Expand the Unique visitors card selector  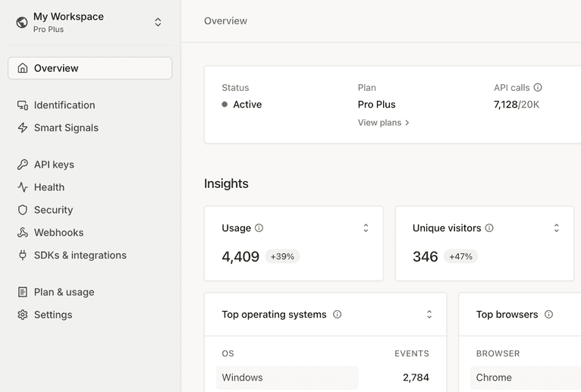[x=556, y=228]
